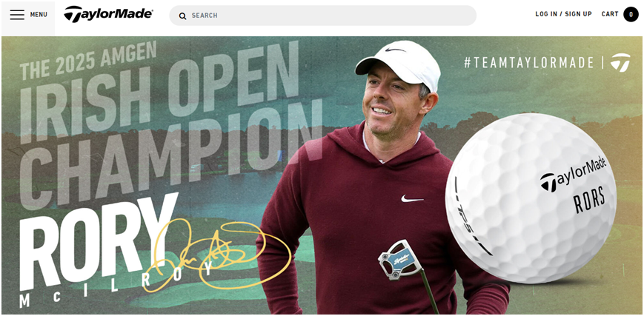
Task: Click the Nike swoosh on the hoodie
Action: (x=412, y=198)
